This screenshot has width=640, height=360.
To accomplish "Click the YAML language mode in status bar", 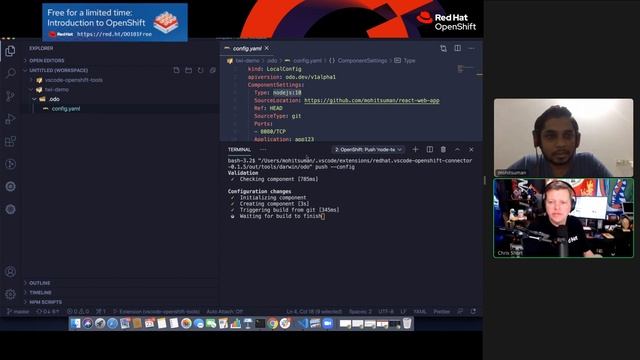I will tap(420, 311).
